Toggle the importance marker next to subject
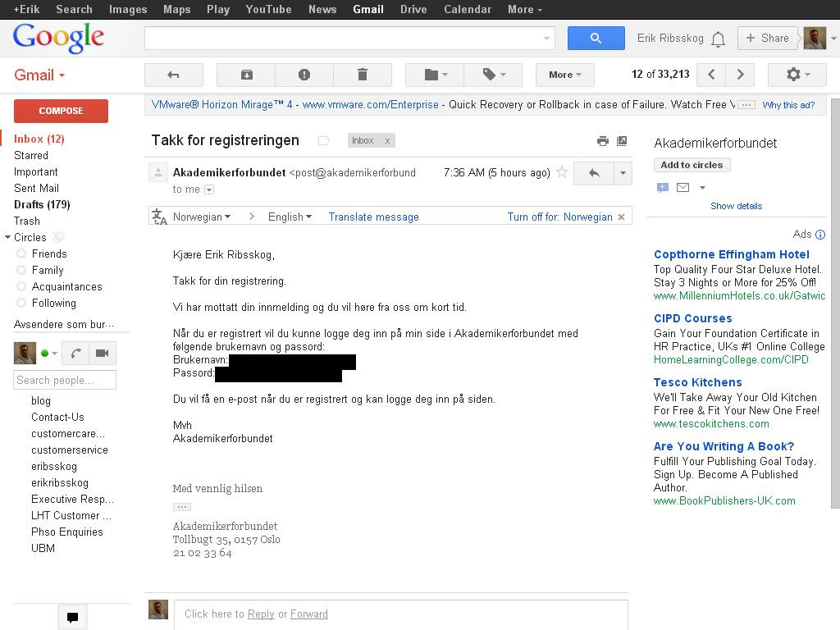Image resolution: width=840 pixels, height=630 pixels. [323, 141]
